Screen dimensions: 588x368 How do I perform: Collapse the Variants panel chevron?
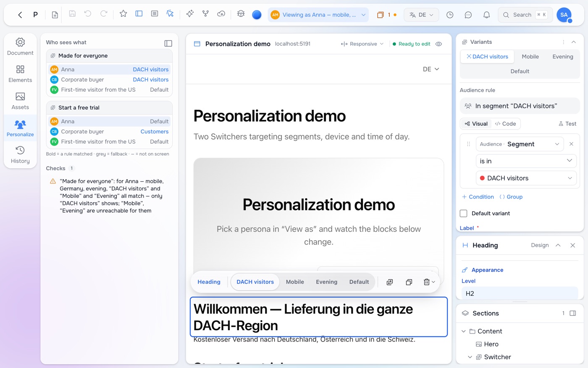pyautogui.click(x=574, y=42)
